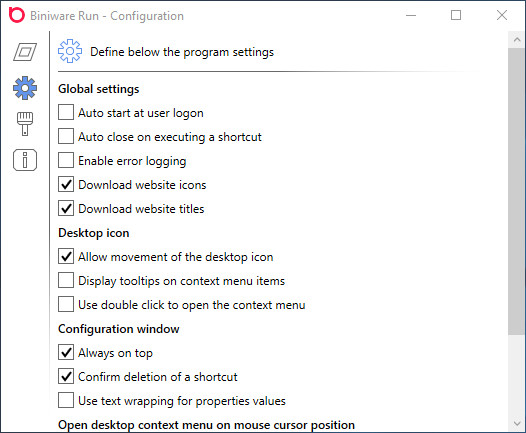Maximize the Configuration window
The width and height of the screenshot is (526, 433).
[x=456, y=15]
